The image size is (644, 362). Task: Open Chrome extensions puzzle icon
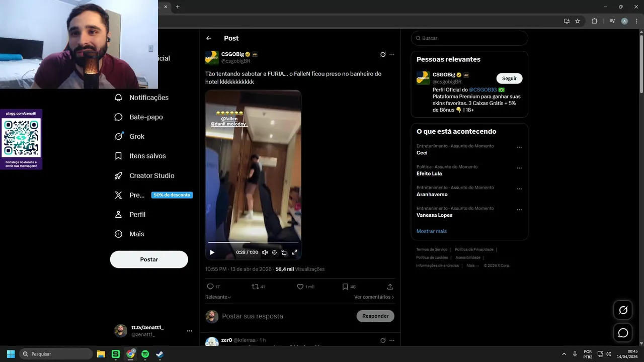click(595, 21)
